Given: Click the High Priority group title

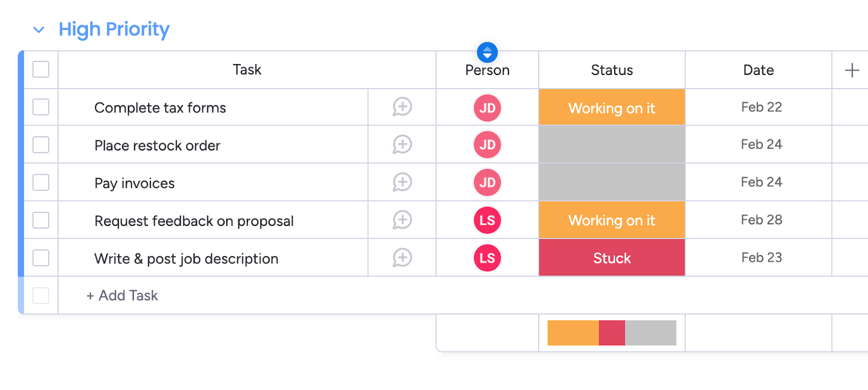Looking at the screenshot, I should (114, 29).
